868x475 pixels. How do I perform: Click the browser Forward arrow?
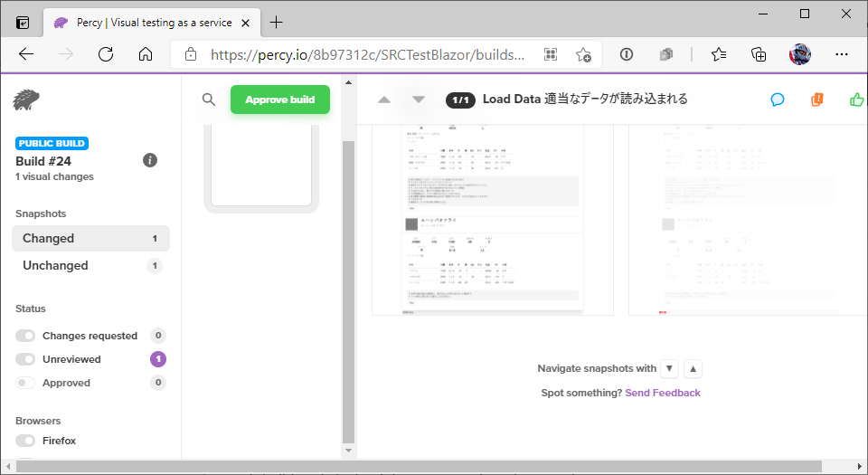point(66,54)
